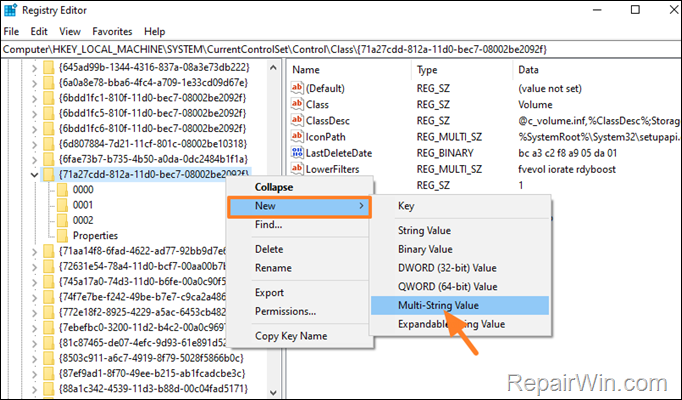Expand the {6bdd1fc5-810f-11d0-bec7-08002be2092f} key

[x=34, y=113]
